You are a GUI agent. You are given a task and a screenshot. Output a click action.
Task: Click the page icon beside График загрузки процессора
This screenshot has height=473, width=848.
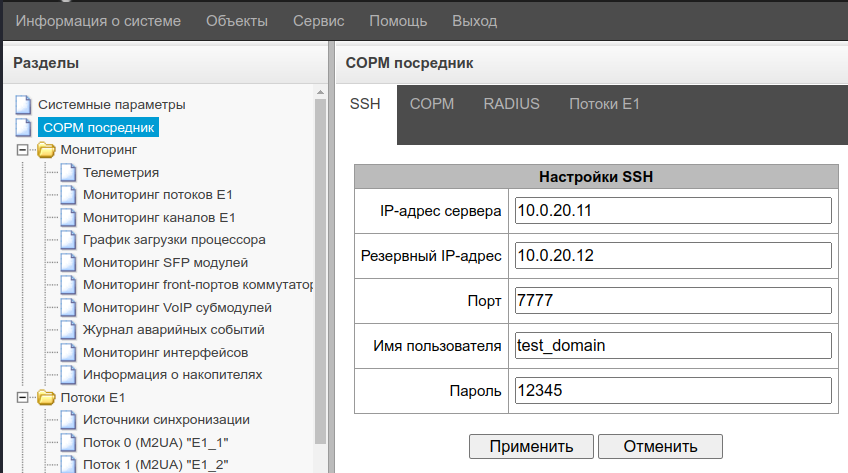(x=68, y=240)
